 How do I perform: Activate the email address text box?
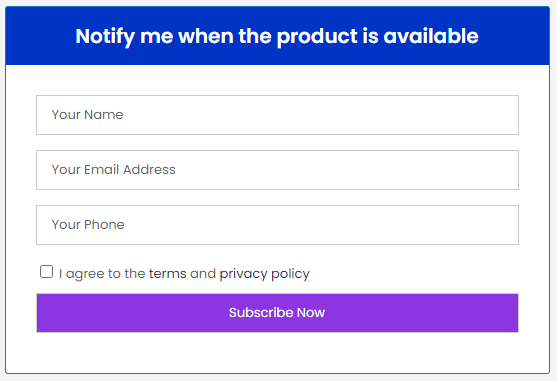[x=277, y=170]
